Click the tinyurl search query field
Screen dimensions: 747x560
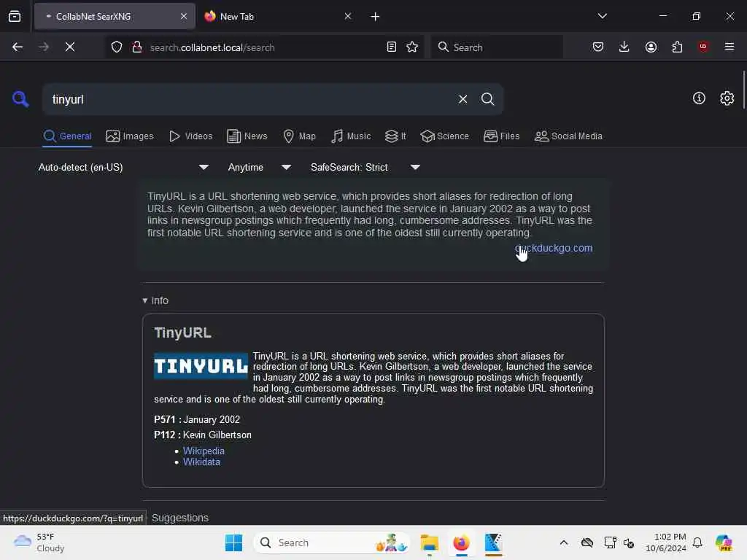(250, 99)
